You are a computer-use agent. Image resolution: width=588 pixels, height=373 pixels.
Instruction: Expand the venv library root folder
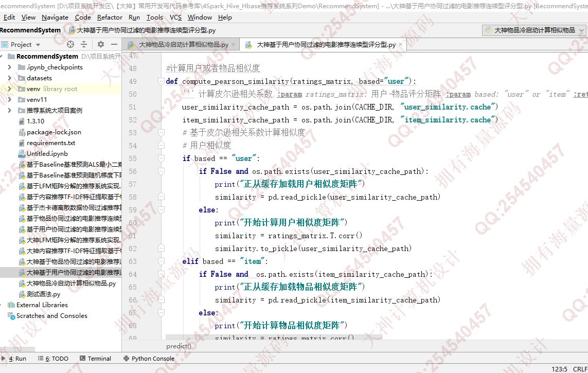10,89
